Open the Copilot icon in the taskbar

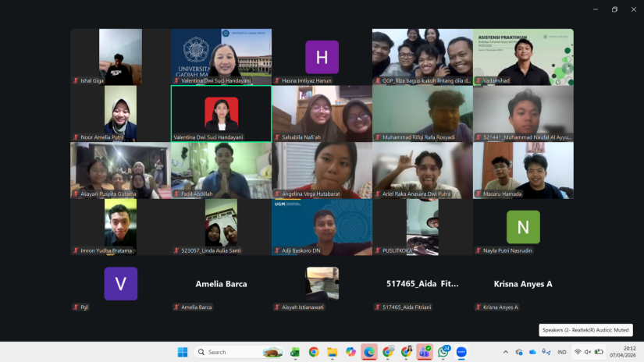click(x=350, y=352)
